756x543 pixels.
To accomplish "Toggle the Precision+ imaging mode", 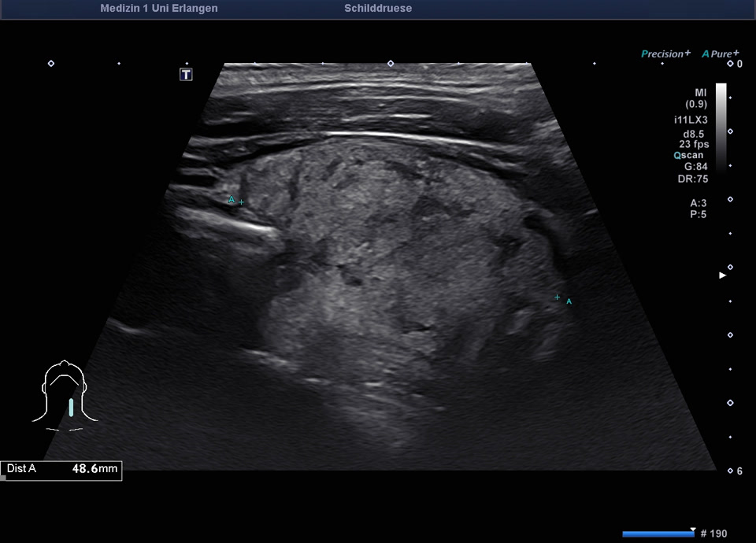I will [665, 54].
